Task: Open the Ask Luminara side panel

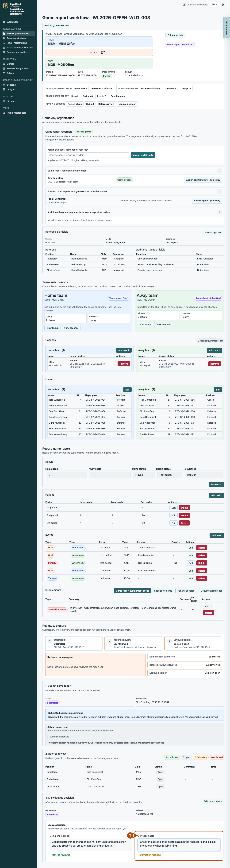Action: tap(227, 28)
